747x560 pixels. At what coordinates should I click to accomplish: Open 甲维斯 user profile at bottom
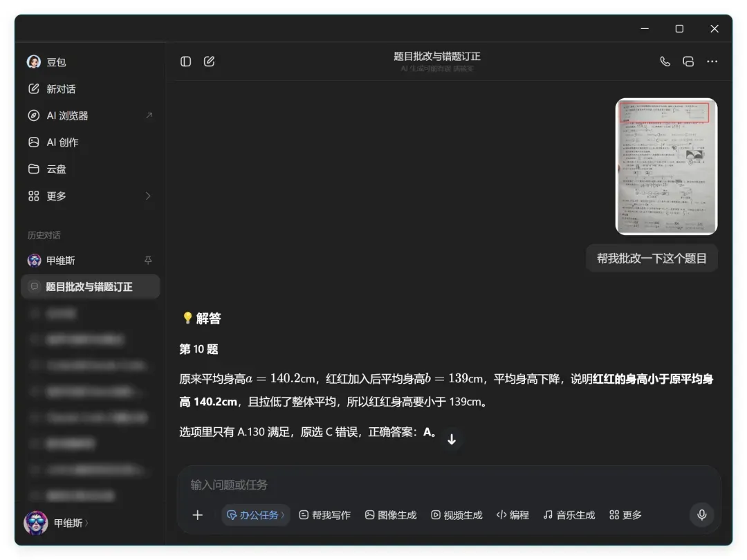coord(71,523)
